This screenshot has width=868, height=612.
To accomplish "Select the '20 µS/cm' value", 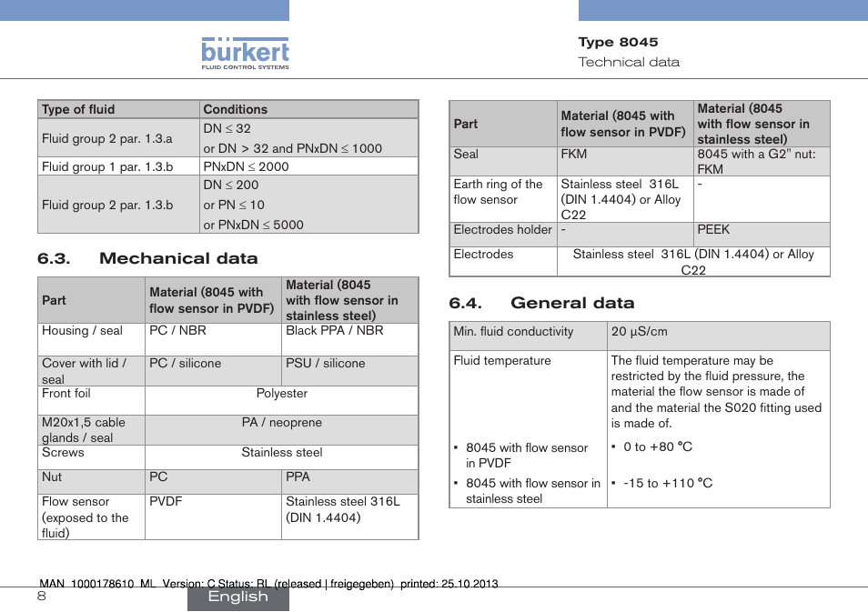I will pos(640,331).
